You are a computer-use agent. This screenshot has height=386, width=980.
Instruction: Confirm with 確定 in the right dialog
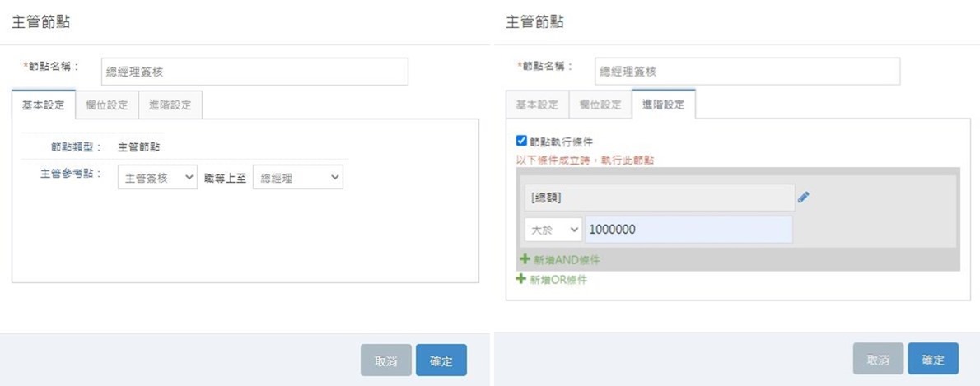(x=932, y=360)
